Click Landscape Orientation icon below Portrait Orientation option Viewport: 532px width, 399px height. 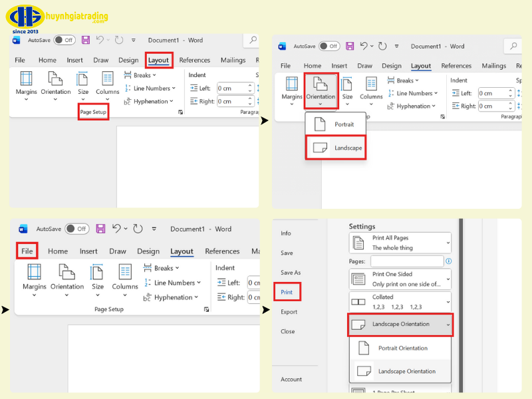pos(364,371)
